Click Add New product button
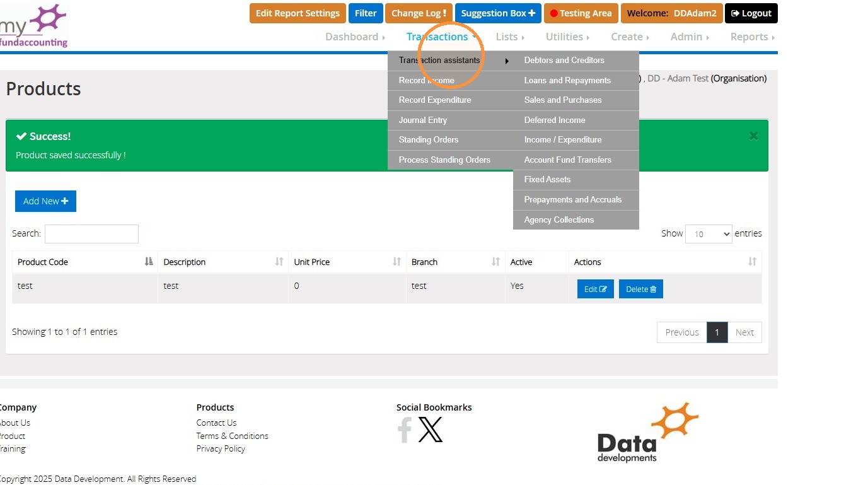Screen dimensions: 868x485 (x=45, y=201)
